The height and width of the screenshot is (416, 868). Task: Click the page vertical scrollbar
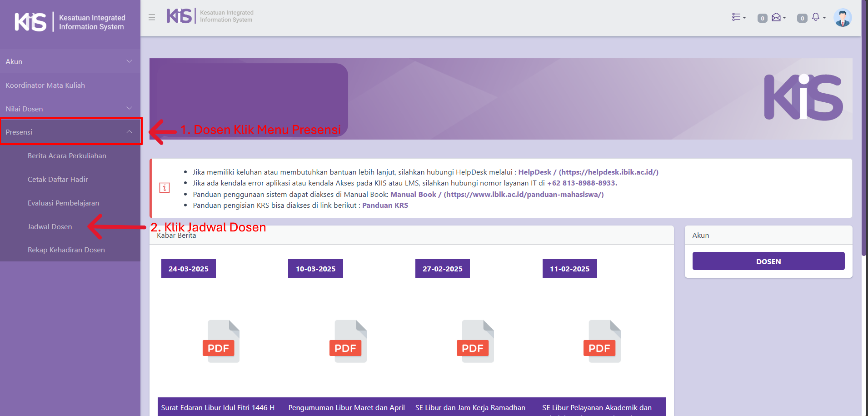click(864, 136)
